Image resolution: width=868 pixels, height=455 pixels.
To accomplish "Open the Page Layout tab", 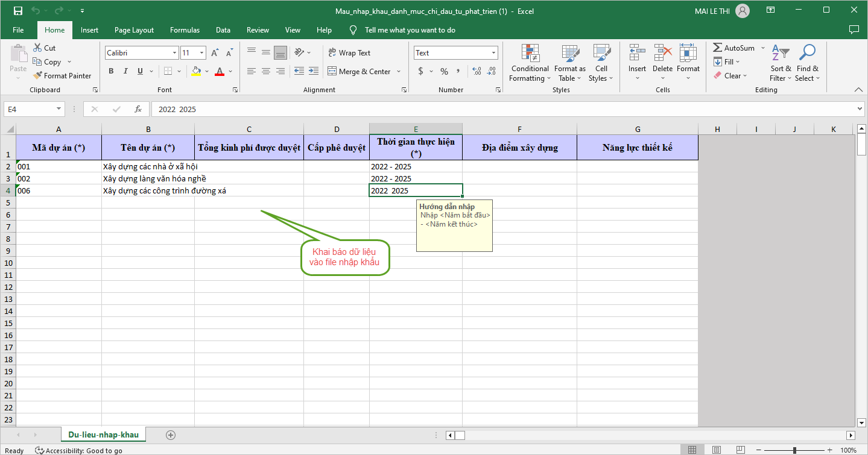I will 134,30.
